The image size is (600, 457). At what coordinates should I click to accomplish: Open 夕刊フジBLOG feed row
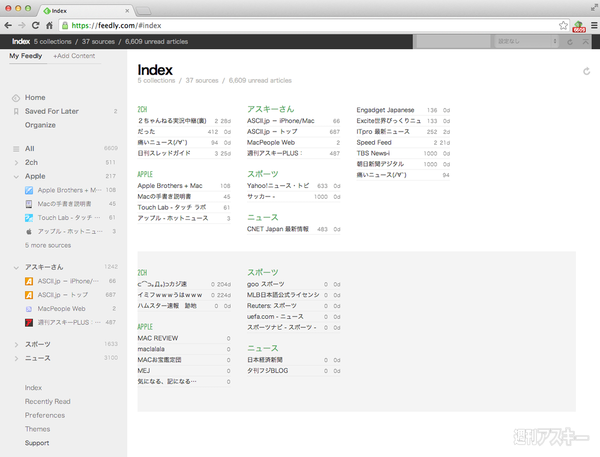point(293,371)
